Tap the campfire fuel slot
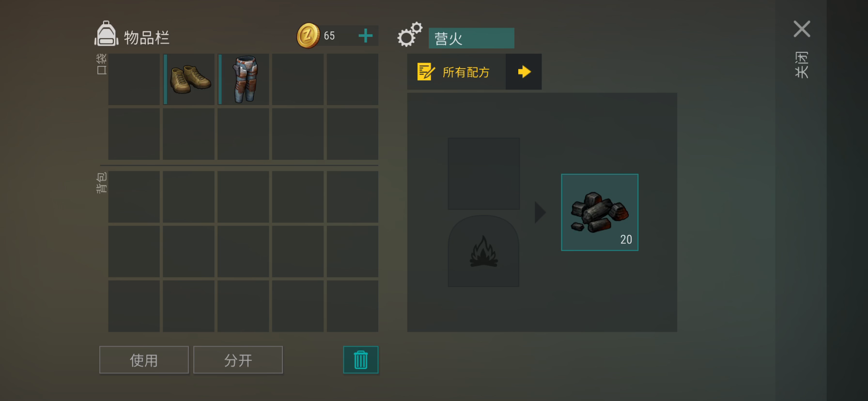 (x=483, y=251)
